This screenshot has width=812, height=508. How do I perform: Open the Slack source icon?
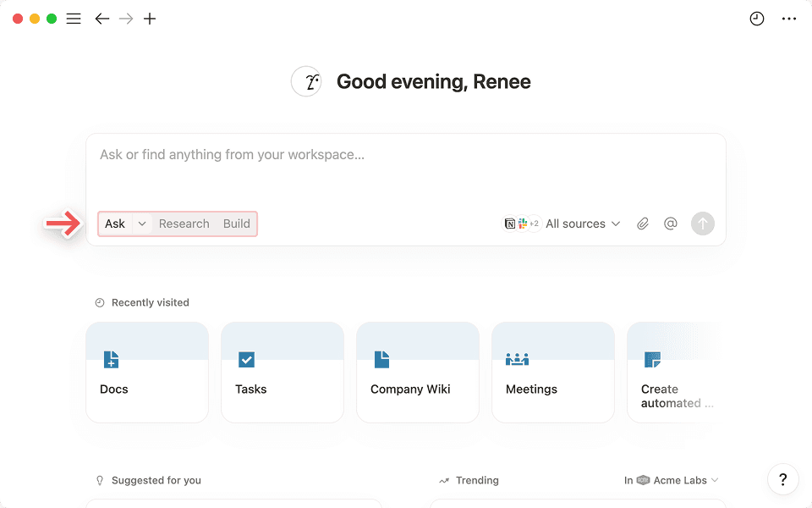[524, 223]
